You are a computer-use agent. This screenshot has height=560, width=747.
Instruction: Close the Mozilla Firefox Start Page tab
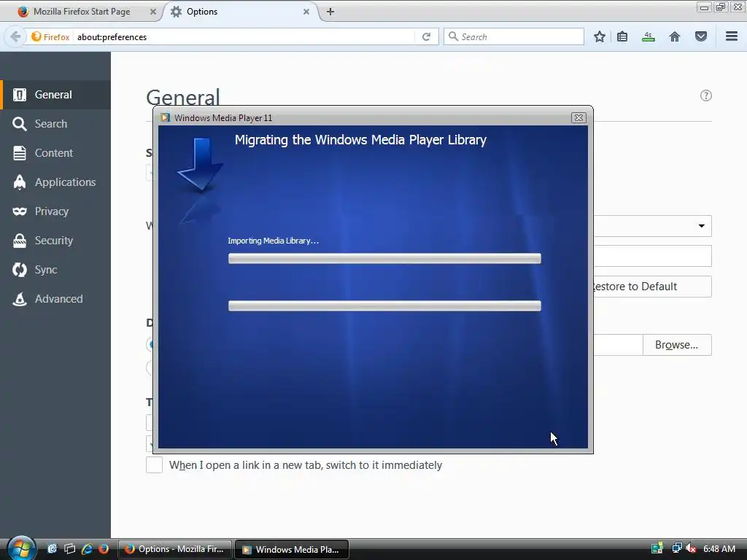pos(153,12)
